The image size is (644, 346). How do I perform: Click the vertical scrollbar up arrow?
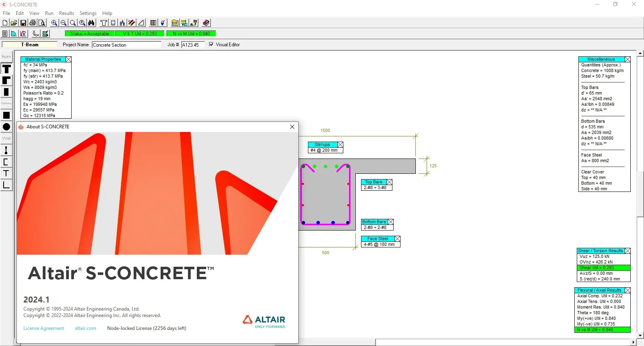point(640,53)
